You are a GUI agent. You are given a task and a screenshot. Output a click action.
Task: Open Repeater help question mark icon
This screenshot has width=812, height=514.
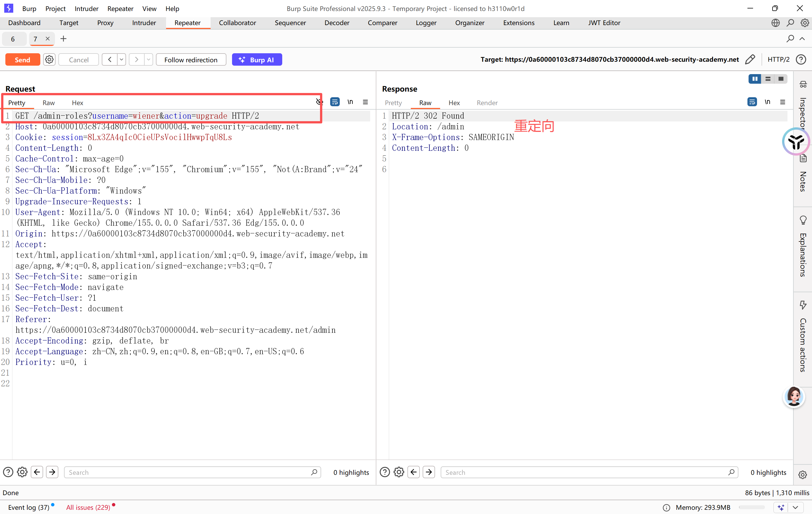[x=801, y=59]
